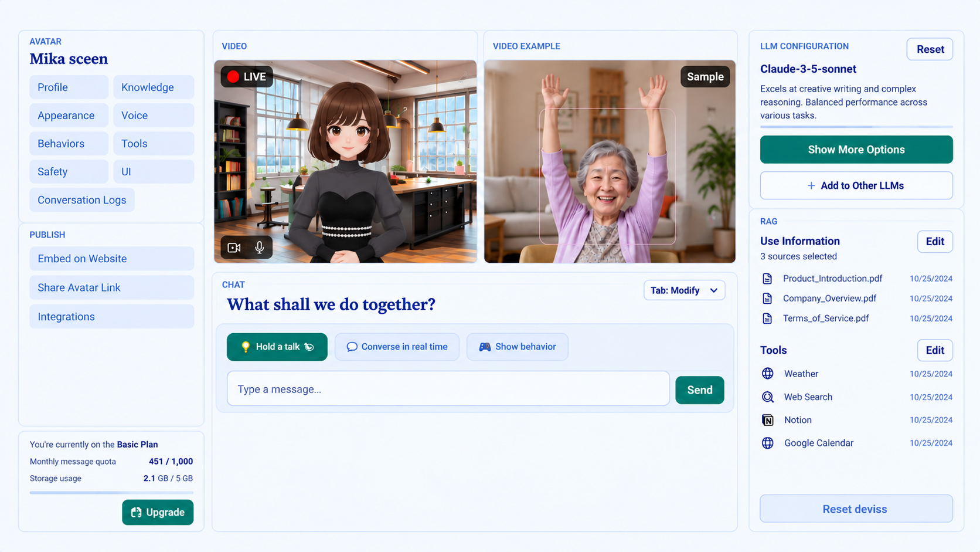The width and height of the screenshot is (980, 552).
Task: Toggle the camera icon in live video
Action: (x=234, y=248)
